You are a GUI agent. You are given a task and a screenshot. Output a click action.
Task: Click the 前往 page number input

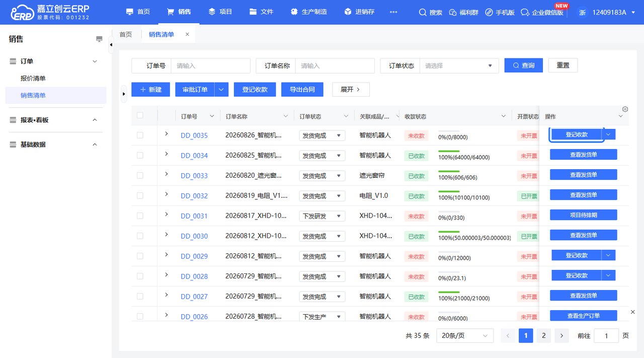[x=606, y=336]
